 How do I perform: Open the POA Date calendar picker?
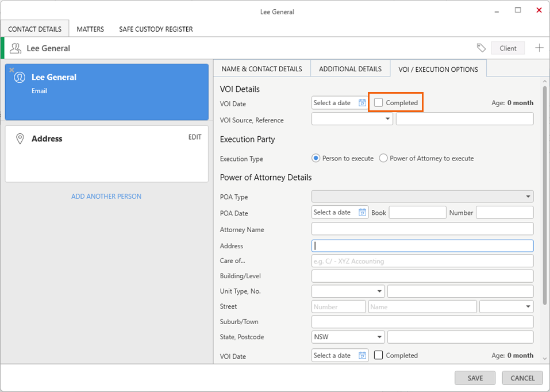point(362,212)
